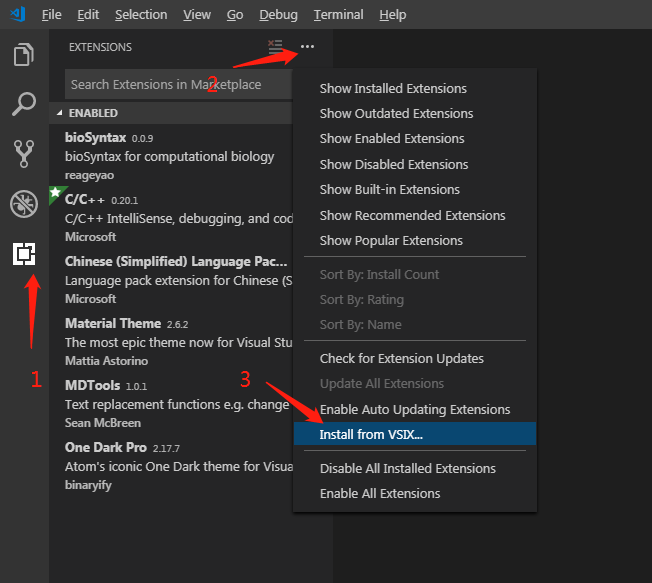Click the C/C++ recommended star badge
Screen dimensions: 652x583
coord(55,193)
